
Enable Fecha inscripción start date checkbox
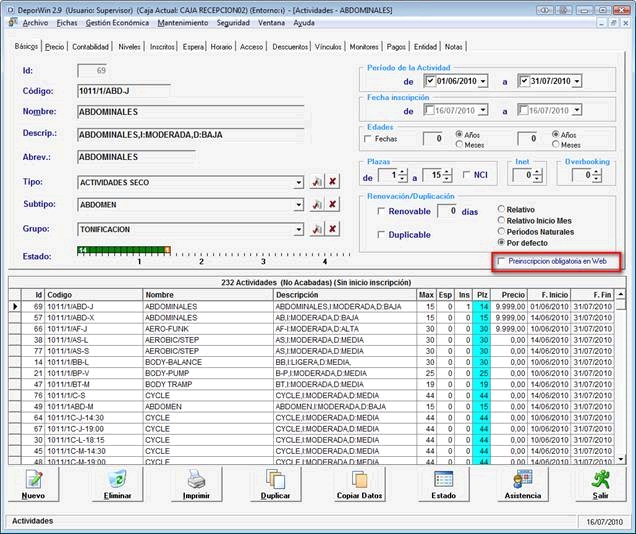(429, 110)
